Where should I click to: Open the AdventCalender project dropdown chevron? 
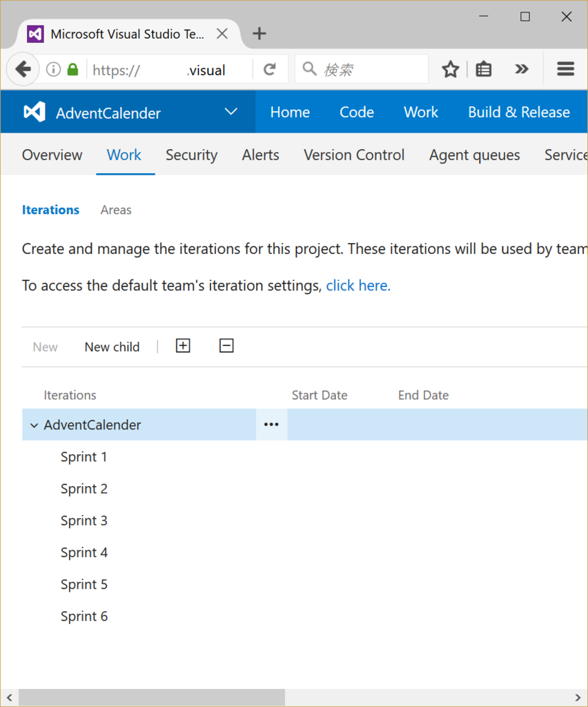(231, 112)
